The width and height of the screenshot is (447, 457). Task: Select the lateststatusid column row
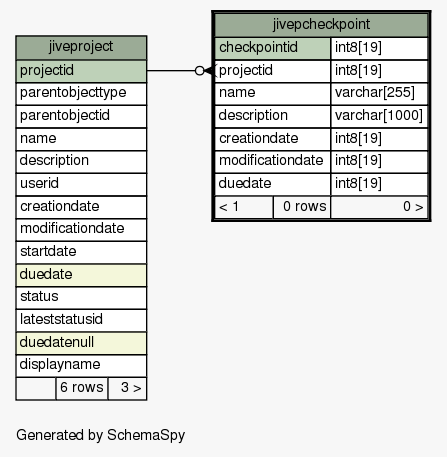[x=81, y=320]
